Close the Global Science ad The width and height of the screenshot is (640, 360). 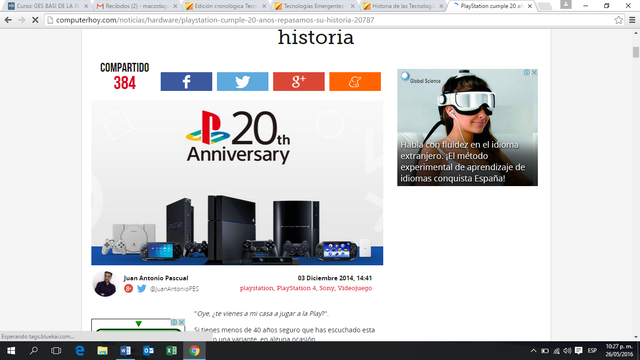(534, 72)
